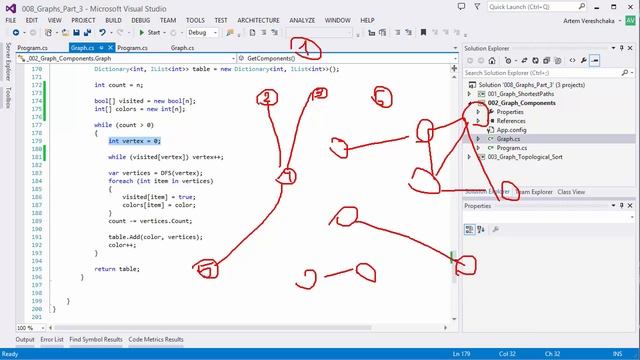Collapse all nodes with the Collapse All icon

pos(546,60)
